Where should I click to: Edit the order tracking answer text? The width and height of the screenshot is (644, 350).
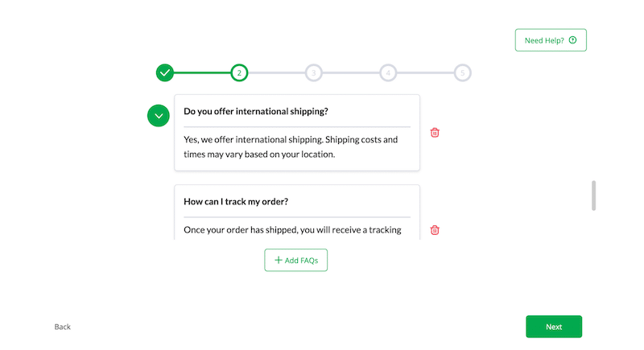(292, 230)
